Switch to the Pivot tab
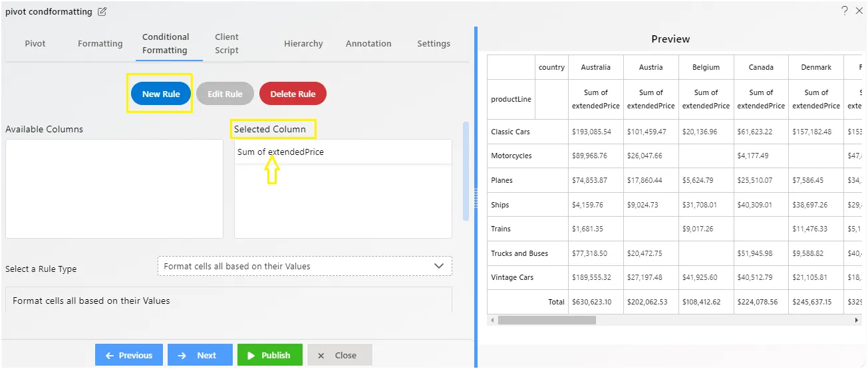This screenshot has width=868, height=369. tap(35, 43)
